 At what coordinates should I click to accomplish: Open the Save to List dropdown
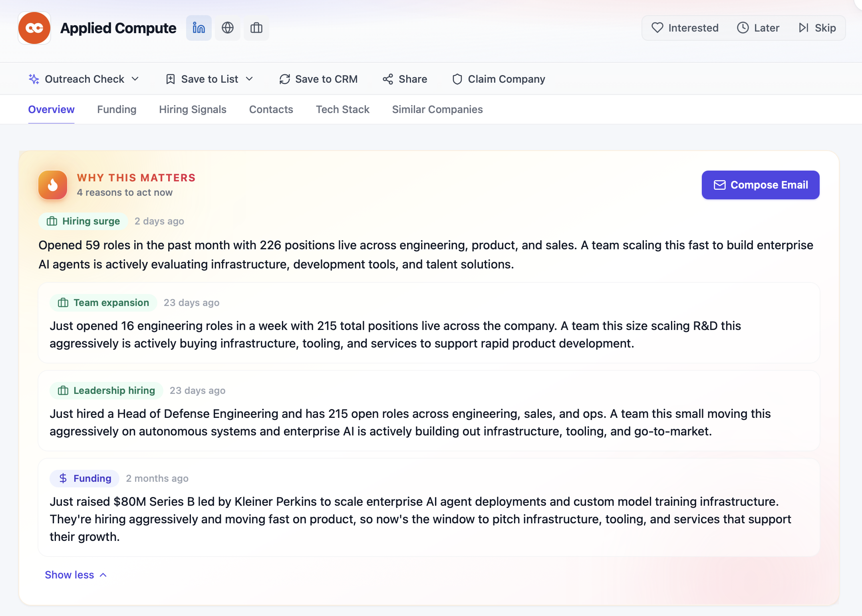(210, 79)
